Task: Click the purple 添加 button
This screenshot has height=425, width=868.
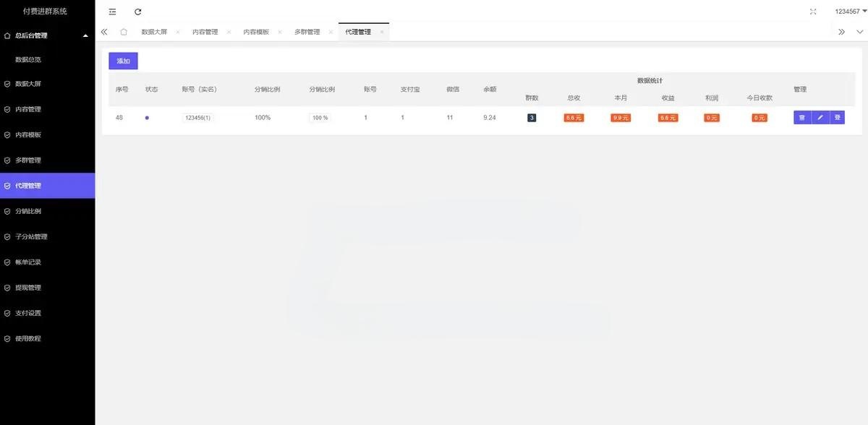Action: tap(123, 61)
